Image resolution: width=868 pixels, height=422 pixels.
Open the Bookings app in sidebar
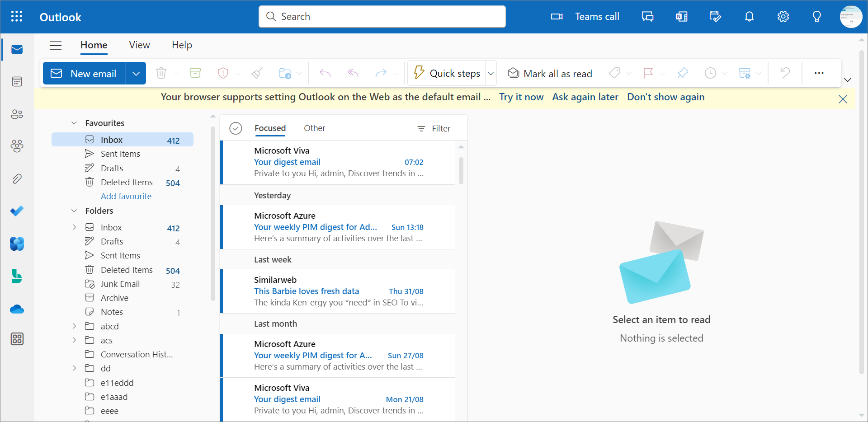pyautogui.click(x=17, y=277)
